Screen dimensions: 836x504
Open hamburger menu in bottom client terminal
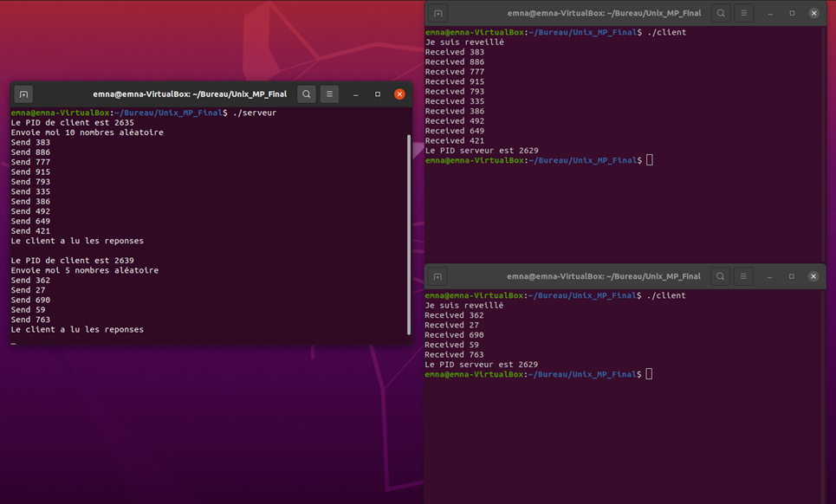[743, 276]
